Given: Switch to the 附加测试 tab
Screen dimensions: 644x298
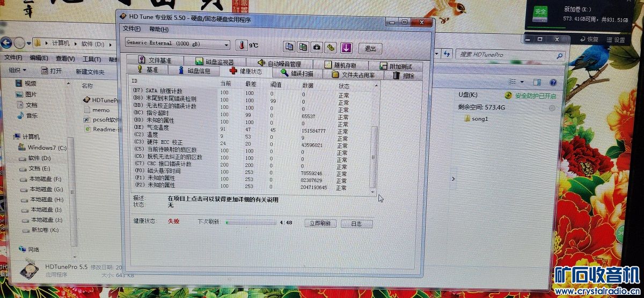Looking at the screenshot, I should (396, 66).
